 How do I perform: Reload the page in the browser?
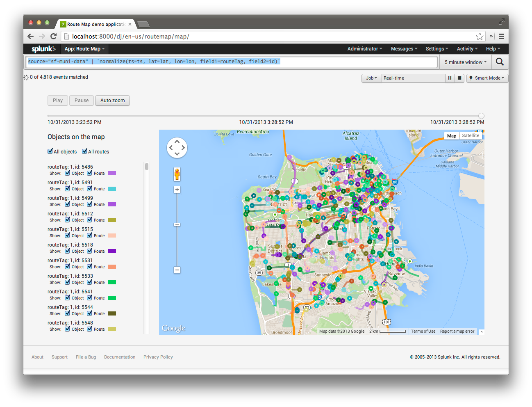(x=53, y=37)
